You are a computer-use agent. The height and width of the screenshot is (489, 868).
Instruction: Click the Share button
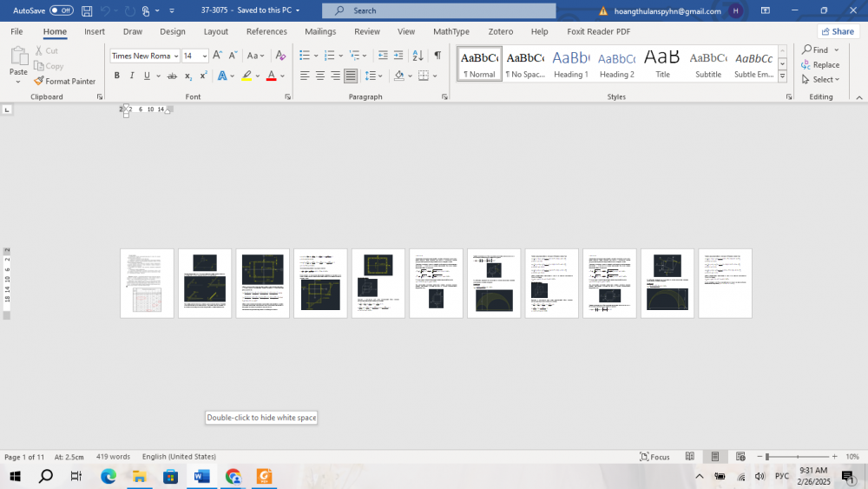(837, 31)
